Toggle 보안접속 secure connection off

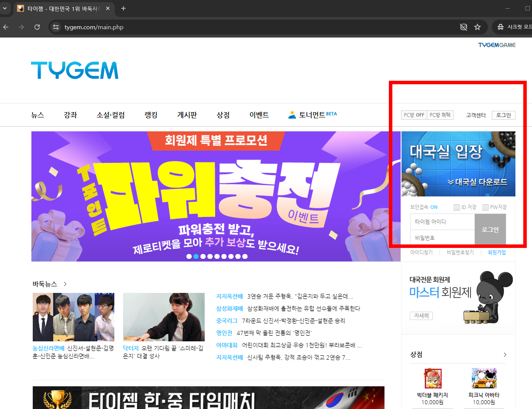[x=434, y=207]
